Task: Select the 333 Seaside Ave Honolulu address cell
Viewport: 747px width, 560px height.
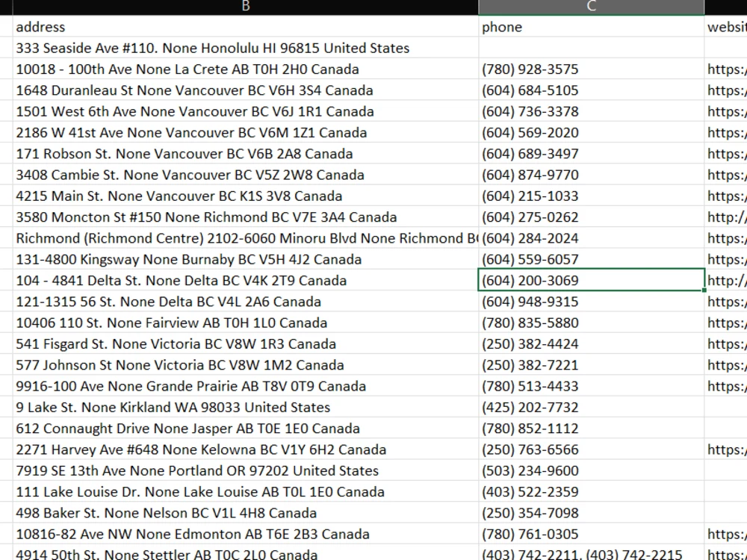Action: tap(245, 48)
